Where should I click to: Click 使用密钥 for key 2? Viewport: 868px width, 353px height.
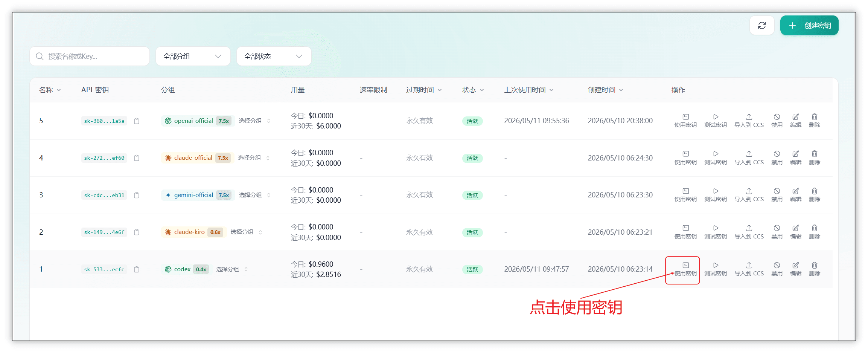(685, 232)
